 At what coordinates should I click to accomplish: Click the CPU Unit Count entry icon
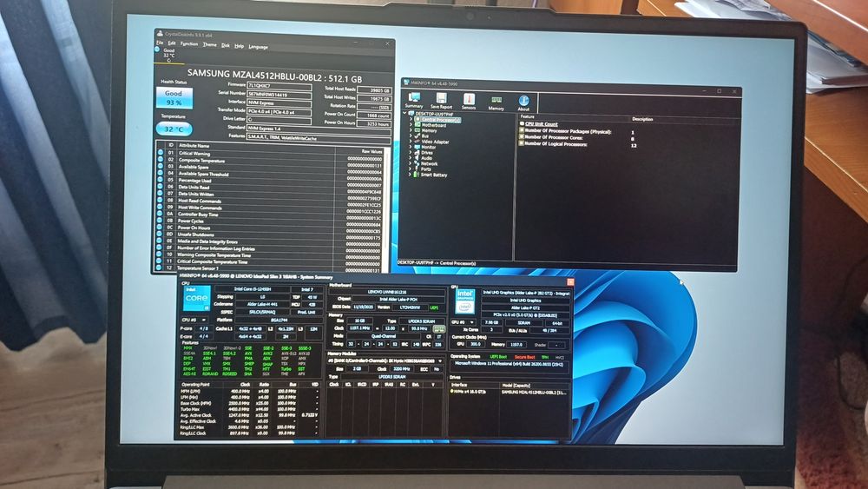tap(522, 124)
